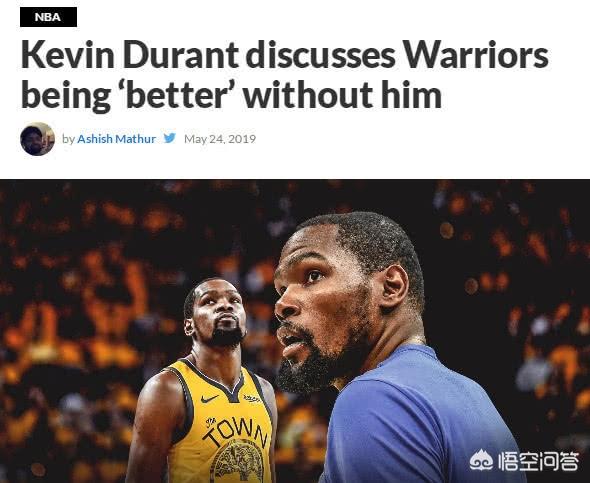This screenshot has width=590, height=483.
Task: Click the round author avatar photo
Action: coord(37,139)
